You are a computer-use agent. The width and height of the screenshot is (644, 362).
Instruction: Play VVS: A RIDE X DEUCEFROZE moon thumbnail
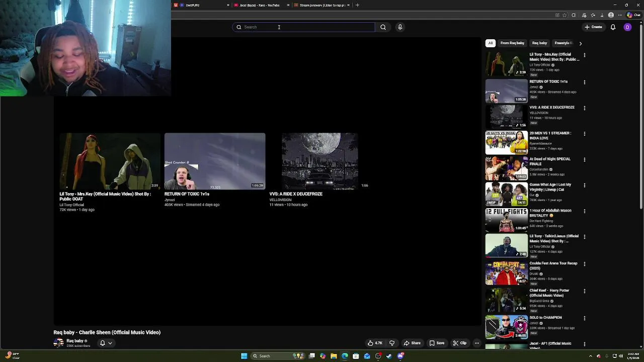pos(319,161)
